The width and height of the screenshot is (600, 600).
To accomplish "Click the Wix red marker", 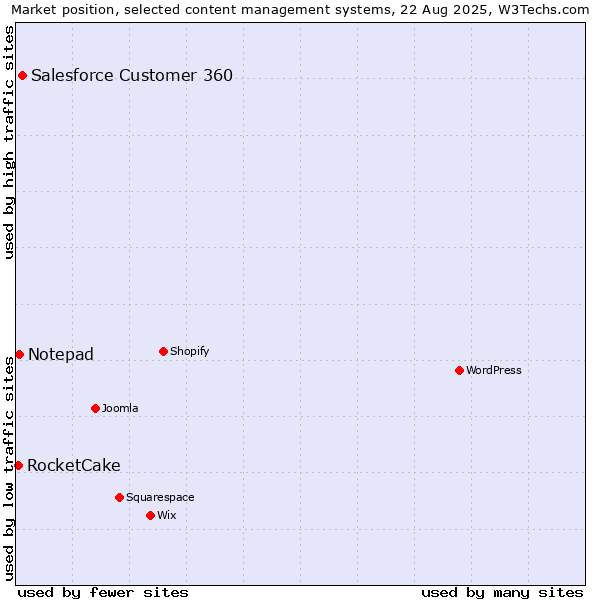I will coord(150,515).
